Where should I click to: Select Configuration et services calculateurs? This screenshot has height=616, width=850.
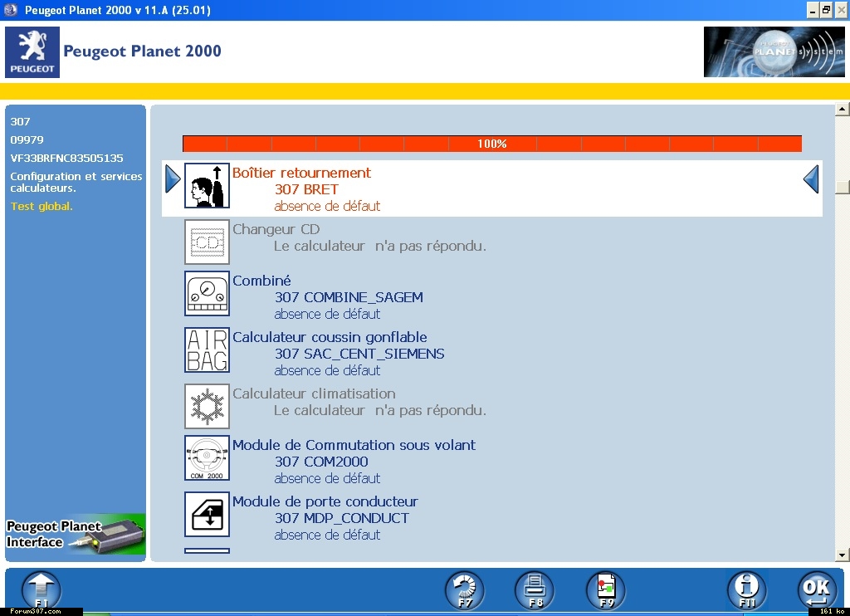point(76,182)
